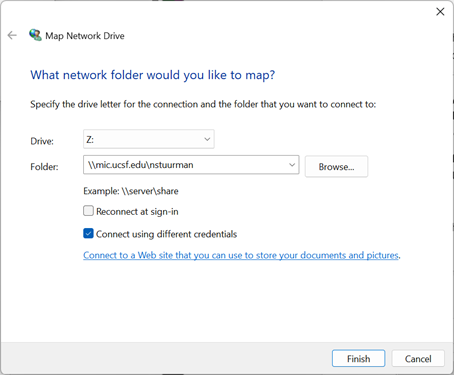Click the Drive: label
454x375 pixels.
[x=42, y=141]
